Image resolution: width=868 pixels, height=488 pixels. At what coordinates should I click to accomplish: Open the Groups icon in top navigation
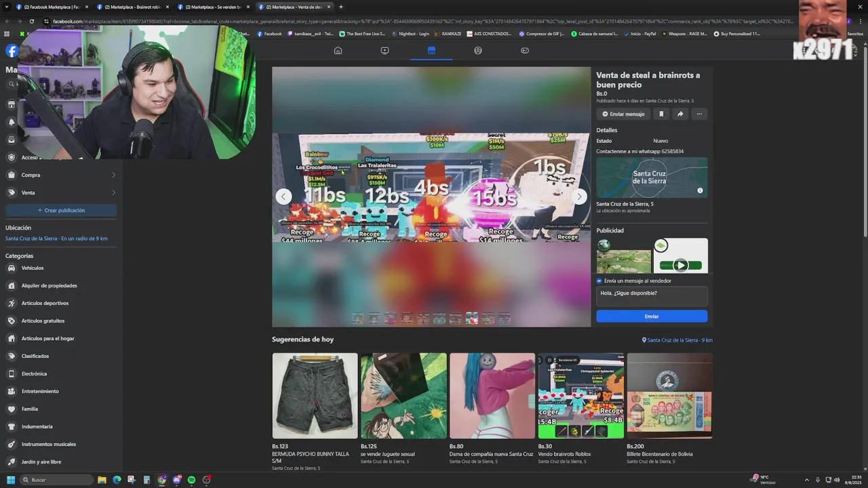478,50
